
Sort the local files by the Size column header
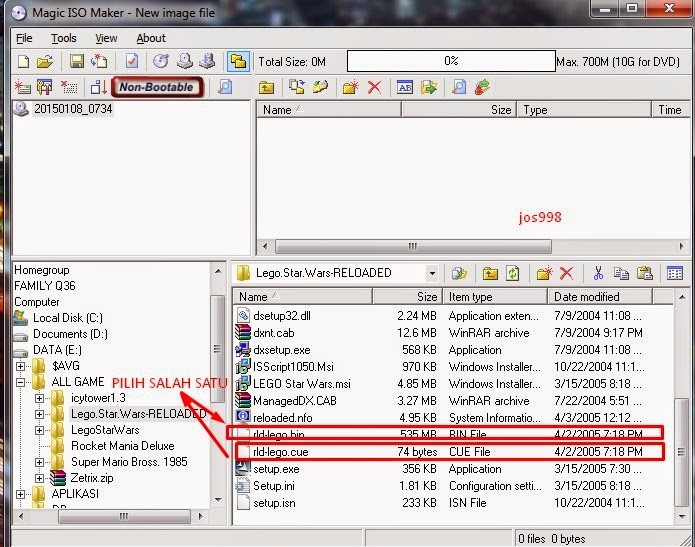[x=408, y=297]
